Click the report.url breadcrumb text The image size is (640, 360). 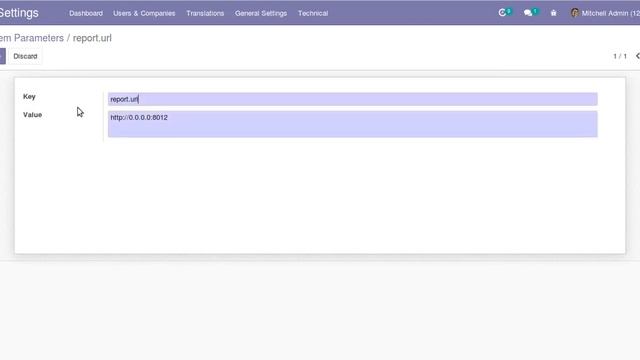pyautogui.click(x=92, y=38)
